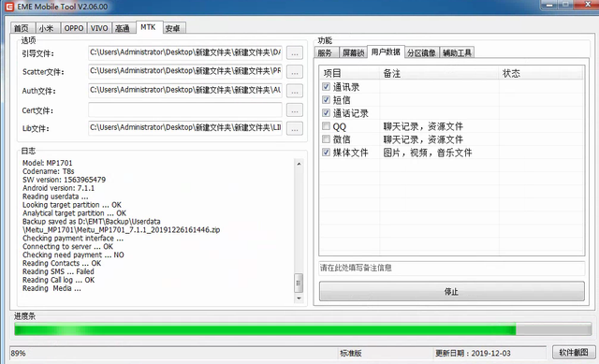Screen dimensions: 599x364
Task: Click the 'Model: MP1701' log line
Action: point(48,163)
